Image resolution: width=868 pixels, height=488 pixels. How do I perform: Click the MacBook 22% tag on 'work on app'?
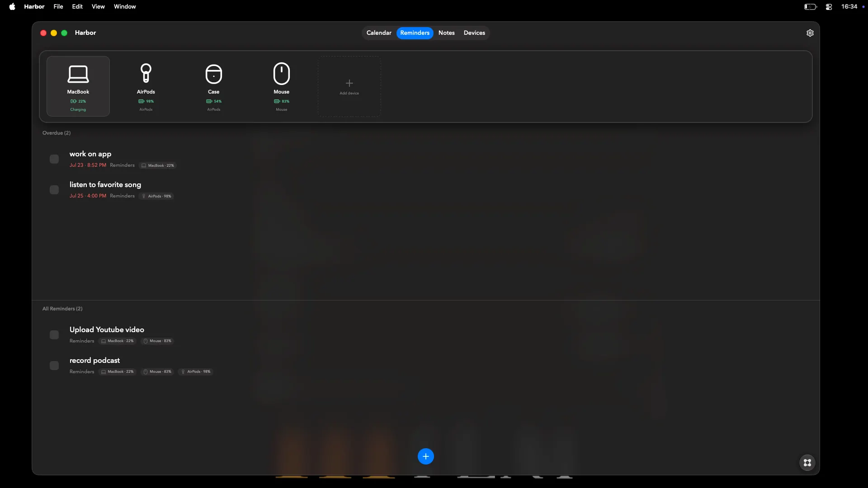(157, 165)
